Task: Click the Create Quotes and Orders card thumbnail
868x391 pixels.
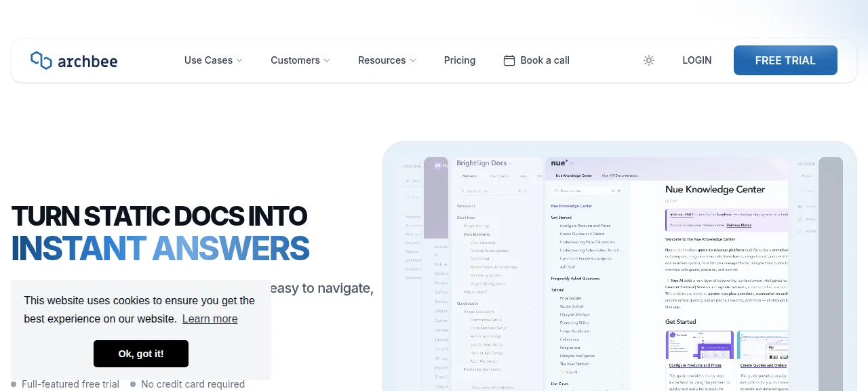Action: point(763,345)
